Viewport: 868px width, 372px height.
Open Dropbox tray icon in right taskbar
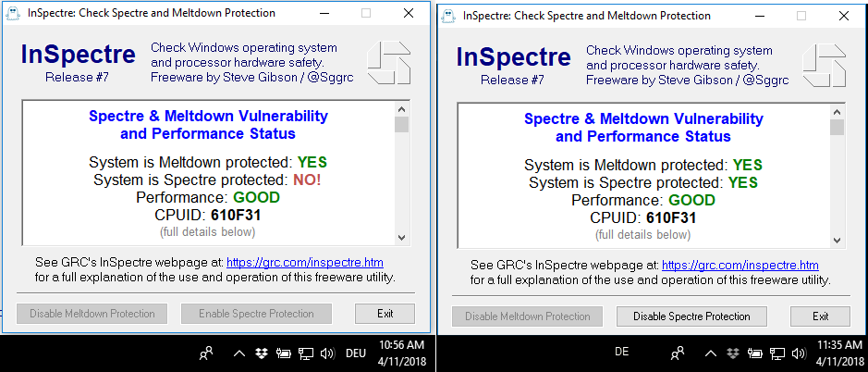coord(733,353)
